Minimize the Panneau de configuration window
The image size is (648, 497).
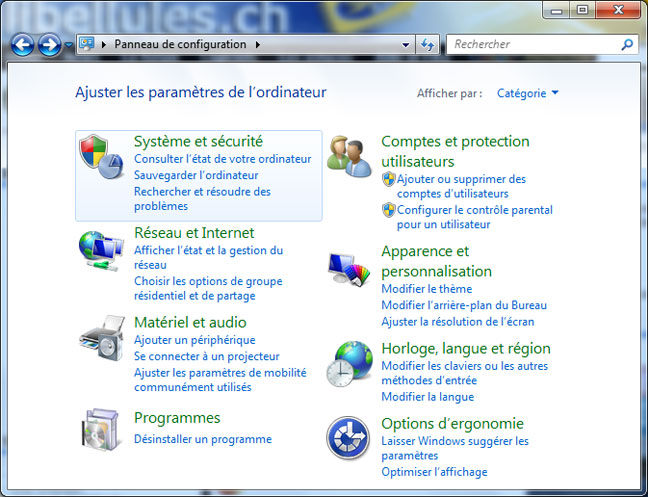pos(556,10)
